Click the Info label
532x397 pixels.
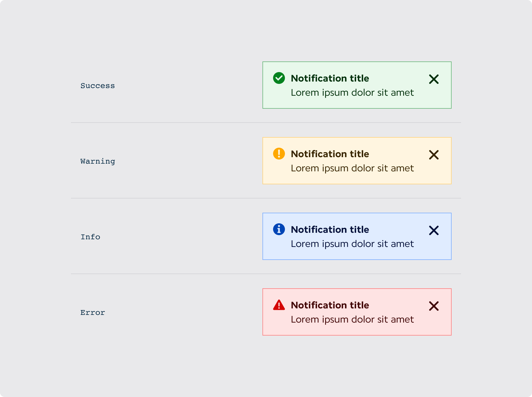click(x=90, y=237)
